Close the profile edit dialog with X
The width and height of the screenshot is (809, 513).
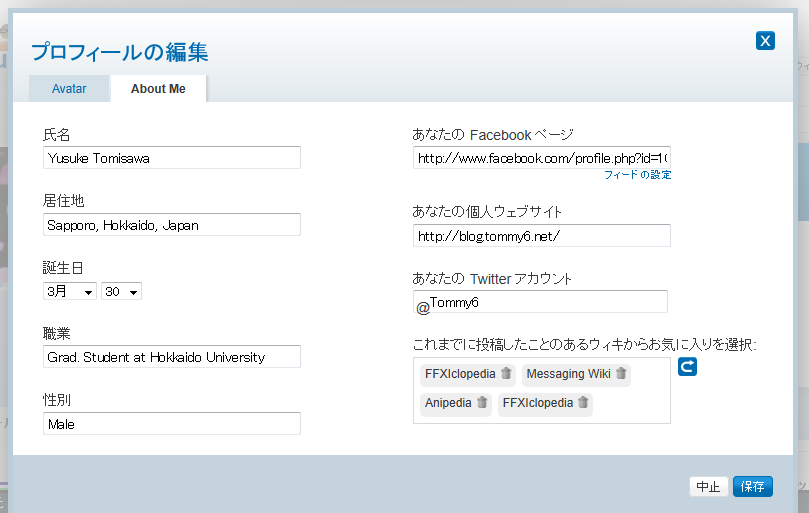[x=765, y=41]
